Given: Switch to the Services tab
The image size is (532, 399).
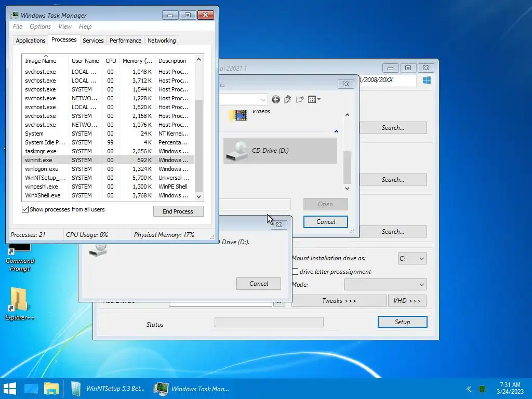Looking at the screenshot, I should pyautogui.click(x=93, y=41).
